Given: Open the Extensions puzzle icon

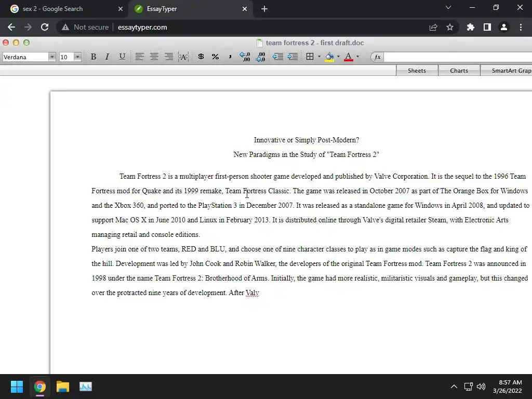Looking at the screenshot, I should [470, 27].
